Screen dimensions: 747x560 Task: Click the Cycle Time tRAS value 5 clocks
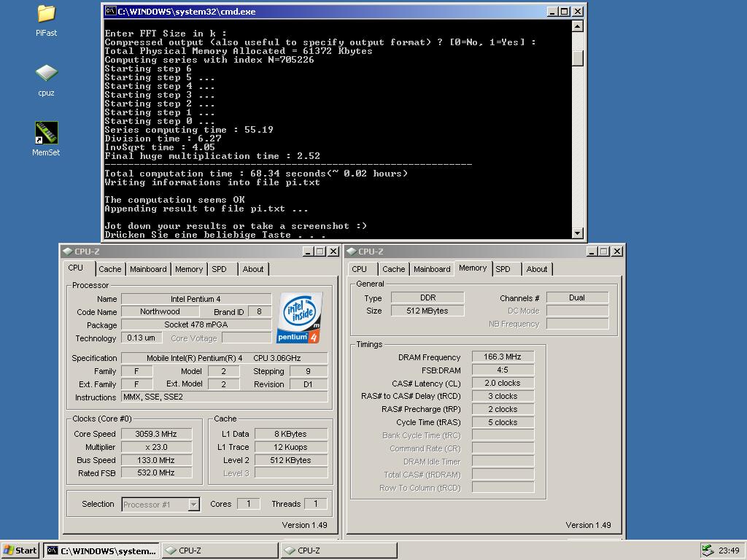click(503, 422)
